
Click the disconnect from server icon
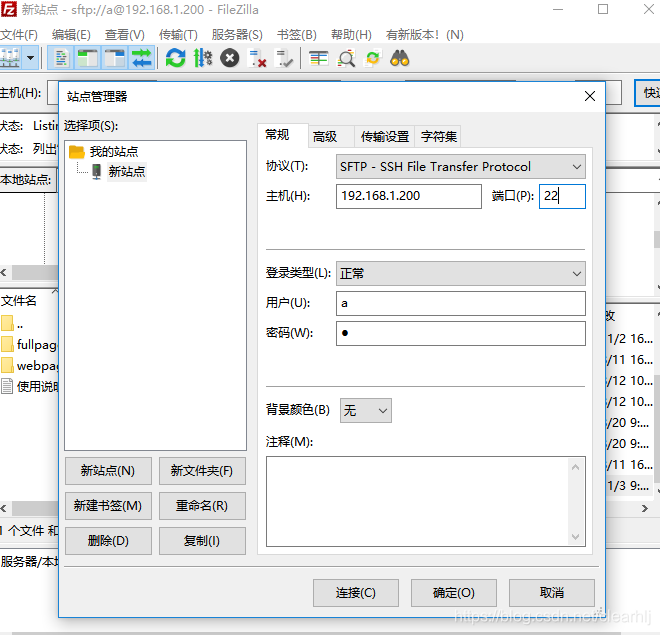click(257, 58)
